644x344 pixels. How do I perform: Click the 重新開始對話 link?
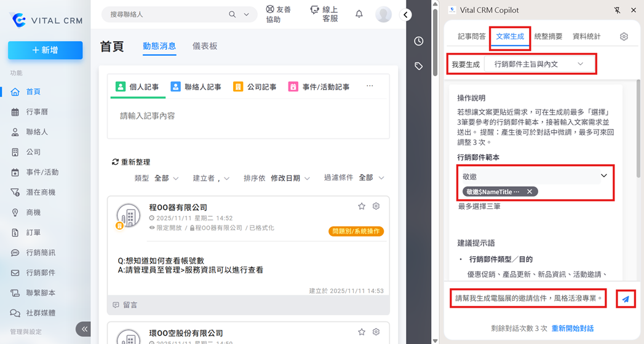(572, 329)
